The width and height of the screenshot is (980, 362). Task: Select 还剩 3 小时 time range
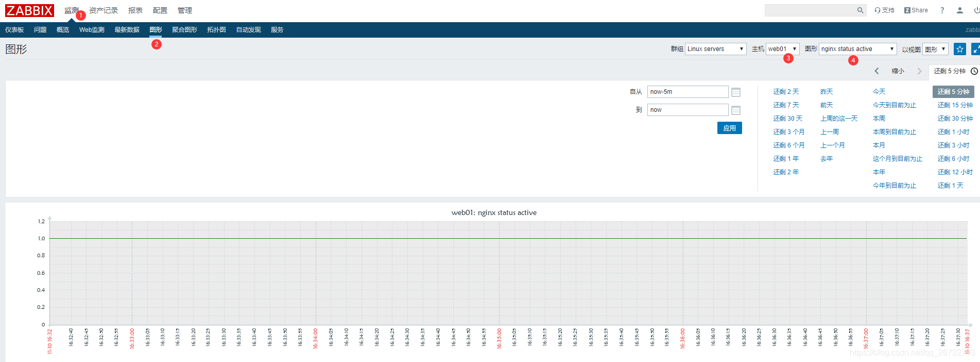[x=954, y=145]
